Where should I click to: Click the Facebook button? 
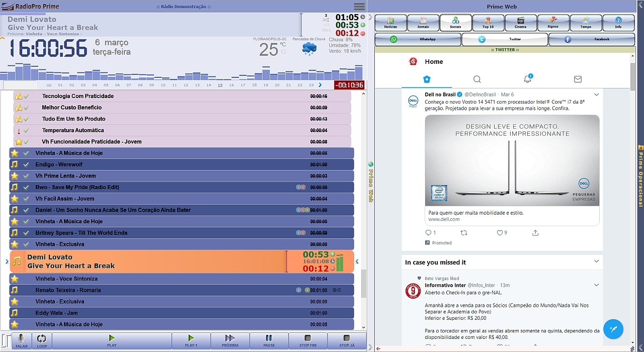pos(592,39)
